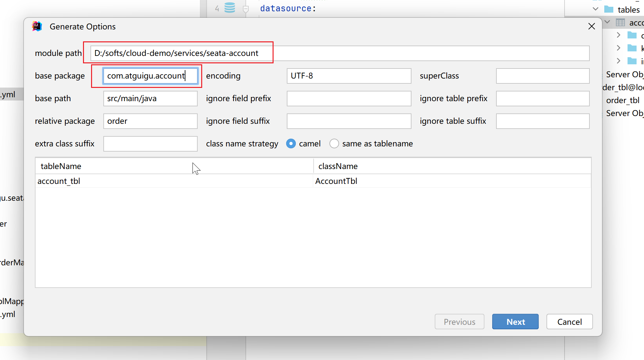Screen dimensions: 644x360
Task: Expand the third subfolder under acc table
Action: tap(618, 61)
